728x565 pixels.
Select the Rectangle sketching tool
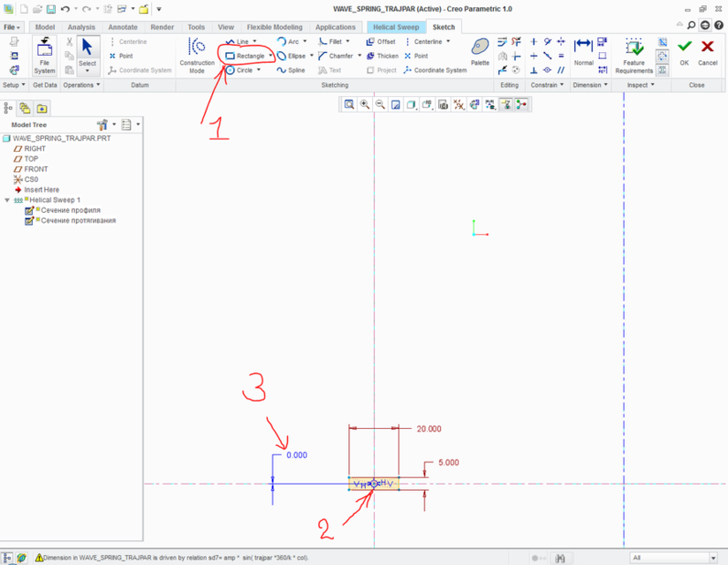(x=243, y=55)
